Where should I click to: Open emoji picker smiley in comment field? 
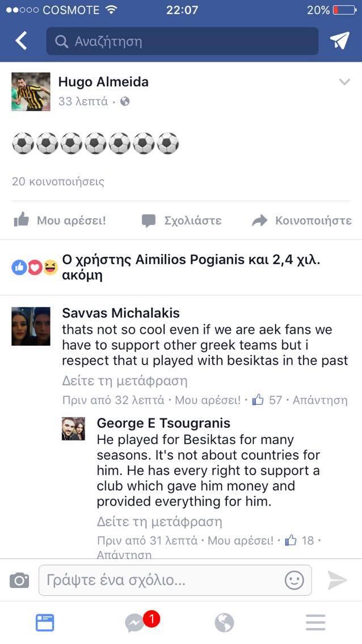pos(294,581)
